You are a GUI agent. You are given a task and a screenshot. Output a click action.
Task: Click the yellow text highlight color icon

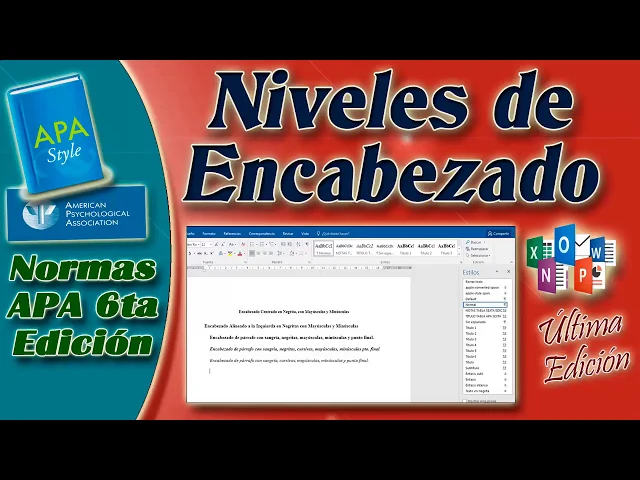(x=230, y=253)
